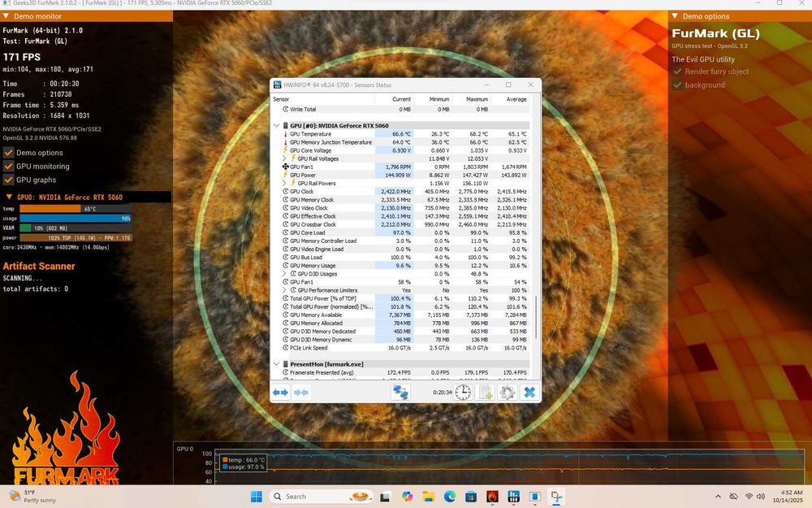Click the Current column header
The height and width of the screenshot is (508, 812).
click(x=394, y=99)
